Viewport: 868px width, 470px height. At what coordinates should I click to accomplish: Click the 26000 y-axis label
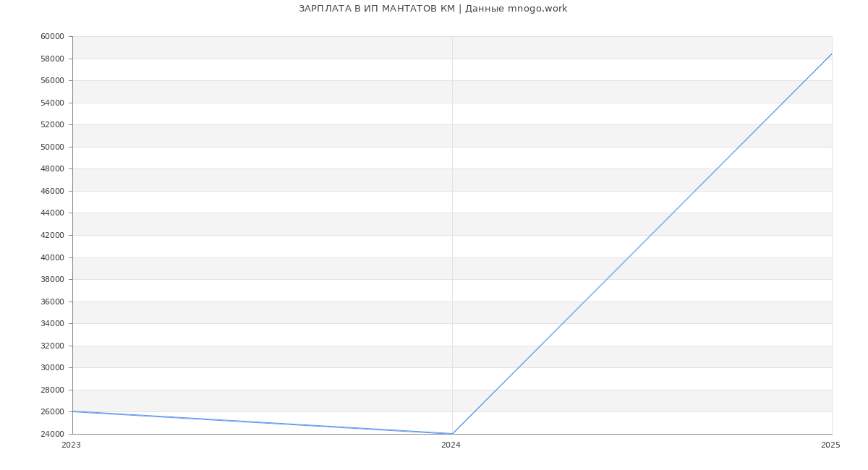pyautogui.click(x=53, y=412)
